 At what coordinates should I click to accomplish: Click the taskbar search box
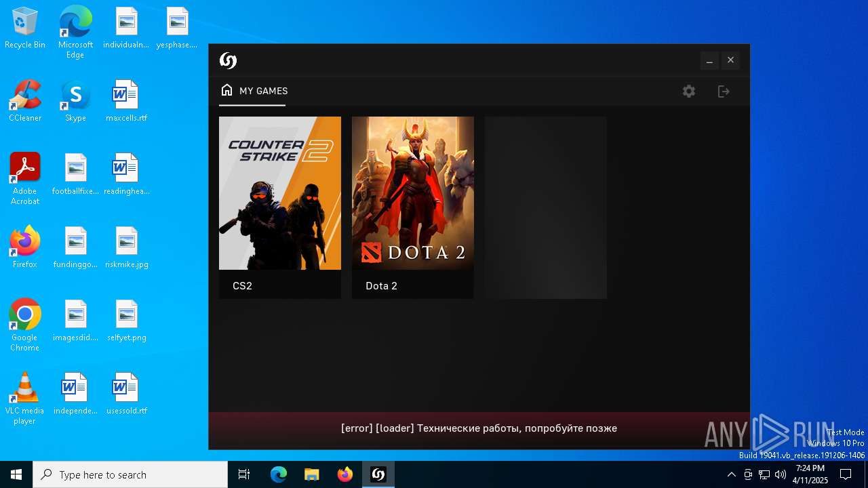130,474
